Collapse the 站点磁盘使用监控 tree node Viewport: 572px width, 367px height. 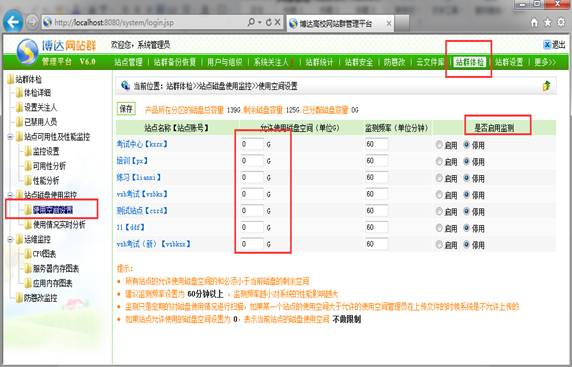10,195
